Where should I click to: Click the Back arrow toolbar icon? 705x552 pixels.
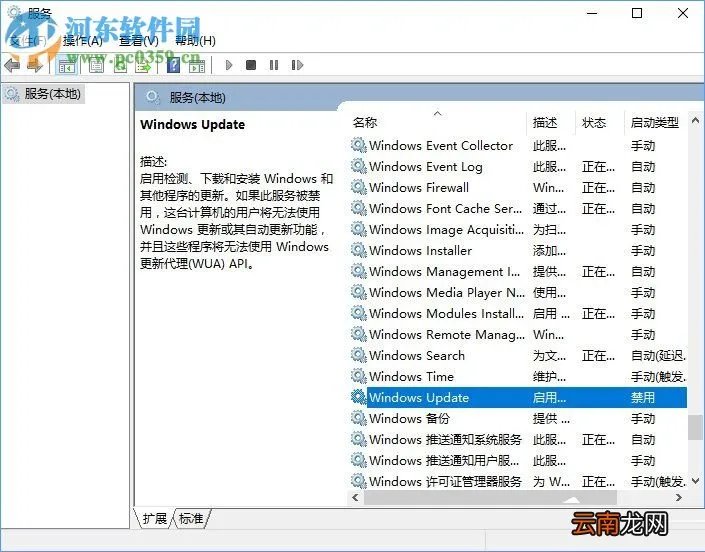point(12,66)
